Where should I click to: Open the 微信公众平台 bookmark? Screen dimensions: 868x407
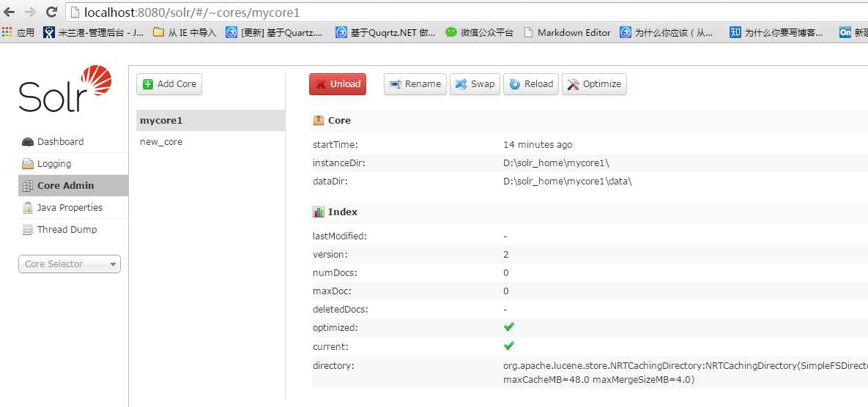479,33
